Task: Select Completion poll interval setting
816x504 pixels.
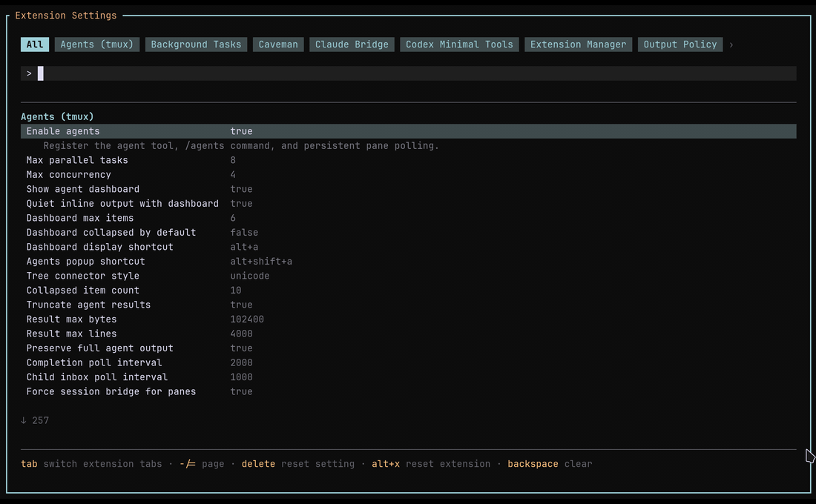Action: 409,362
